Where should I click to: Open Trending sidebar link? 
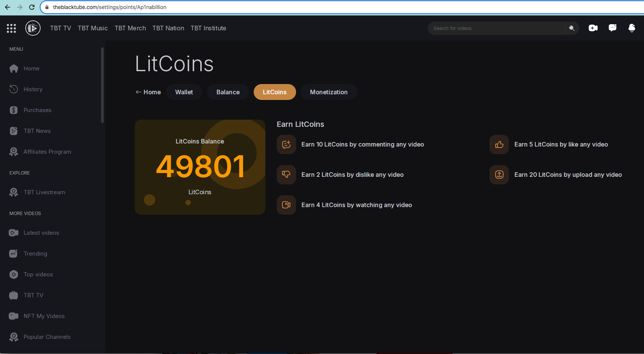coord(35,254)
